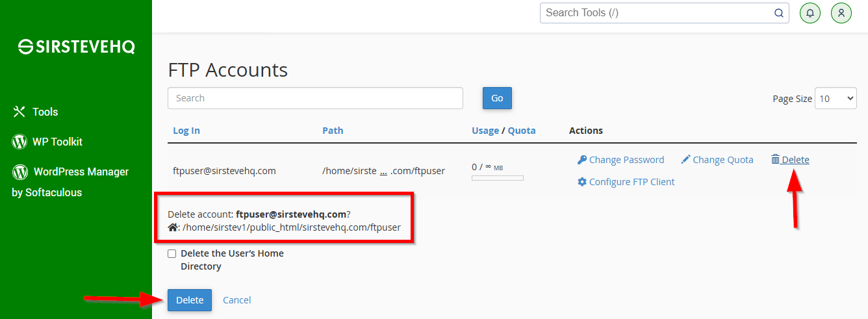Screen dimensions: 868x319
Task: Open WordPress Manager by Softaculous
Action: coord(70,182)
